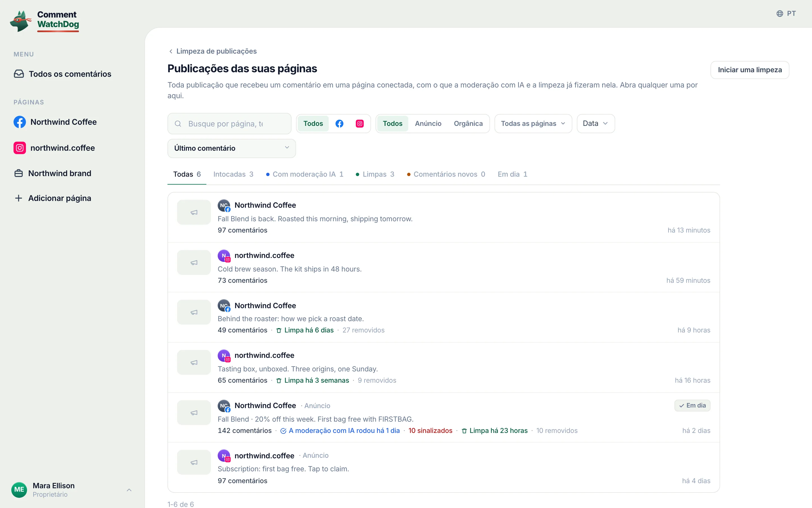
Task: Select the Todos platform filter
Action: [x=313, y=124]
